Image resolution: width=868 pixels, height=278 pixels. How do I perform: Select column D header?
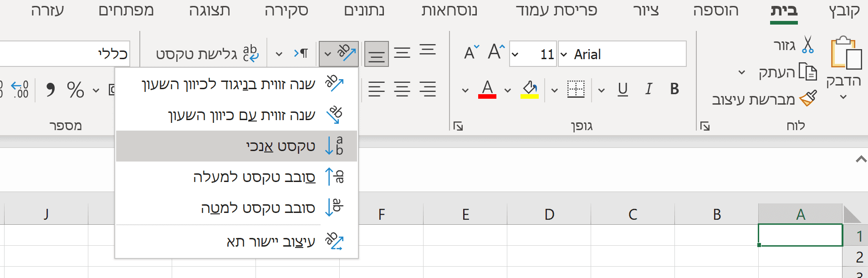coord(549,214)
